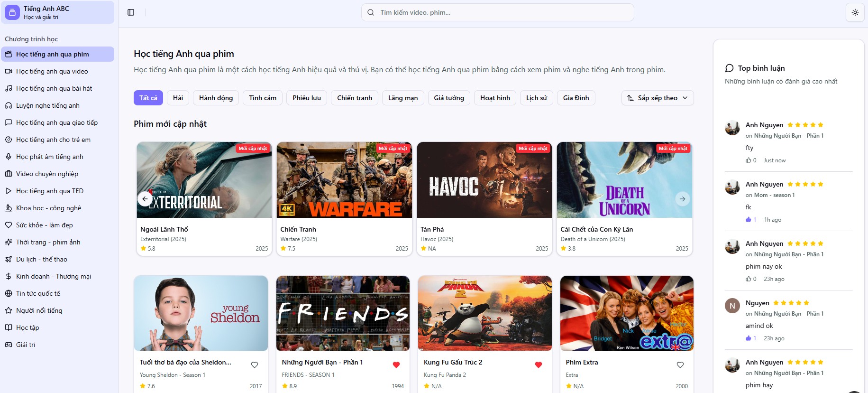The image size is (868, 393).
Task: Click Top bình luận speech bubble icon
Action: tap(730, 68)
